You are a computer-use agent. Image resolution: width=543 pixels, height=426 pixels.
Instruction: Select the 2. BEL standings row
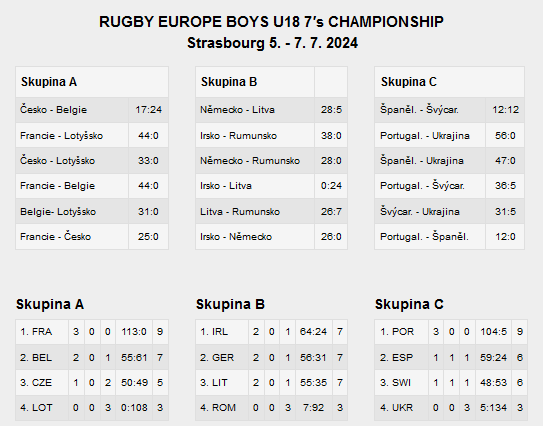(x=92, y=357)
